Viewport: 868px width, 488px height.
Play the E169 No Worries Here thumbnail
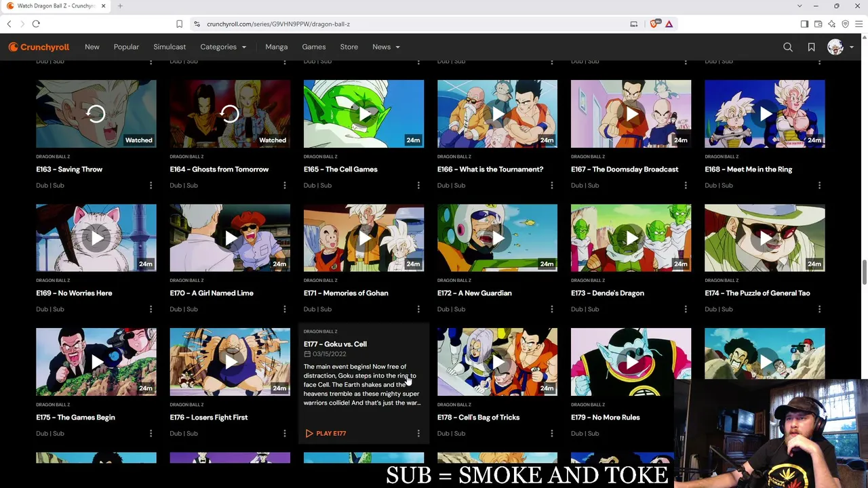[96, 238]
